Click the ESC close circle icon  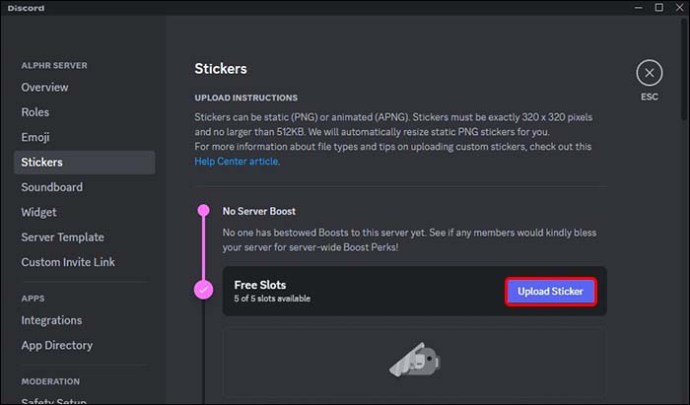point(650,73)
